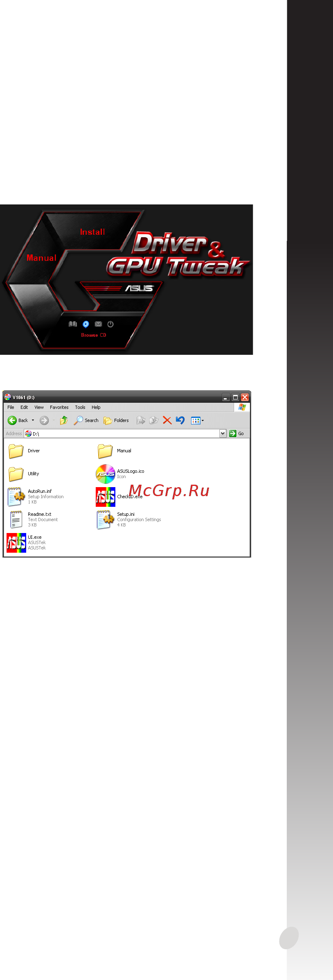Click the V1061 (D:) title bar icon
Image resolution: width=333 pixels, height=980 pixels.
point(8,397)
